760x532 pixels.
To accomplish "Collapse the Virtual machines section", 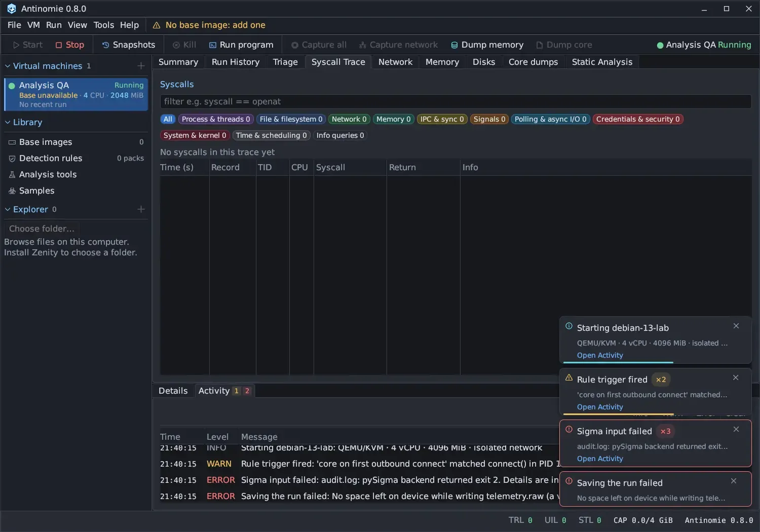I will (x=8, y=66).
